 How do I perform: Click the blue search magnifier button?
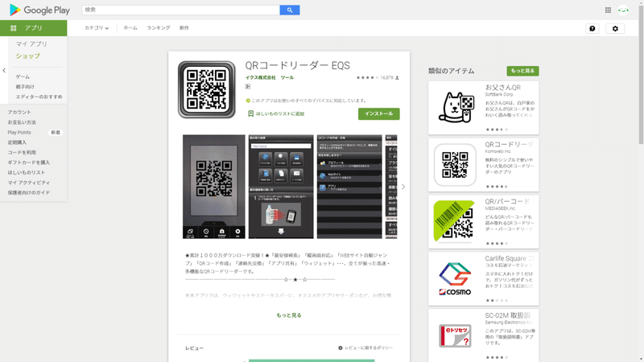[x=290, y=10]
